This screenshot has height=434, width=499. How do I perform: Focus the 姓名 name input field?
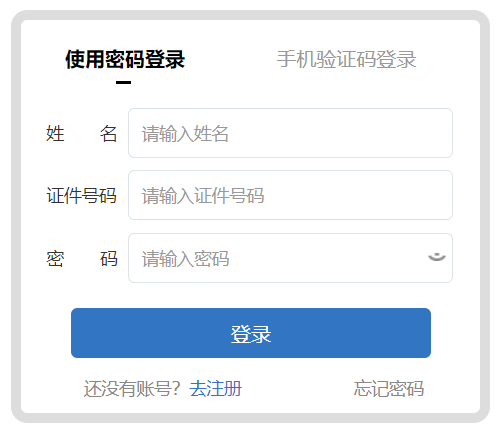coord(290,133)
